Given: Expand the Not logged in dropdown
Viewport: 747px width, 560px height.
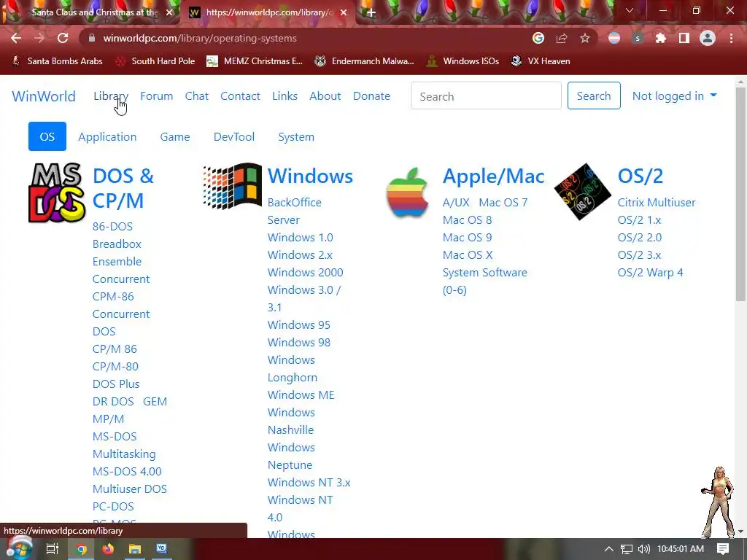Looking at the screenshot, I should click(x=675, y=96).
